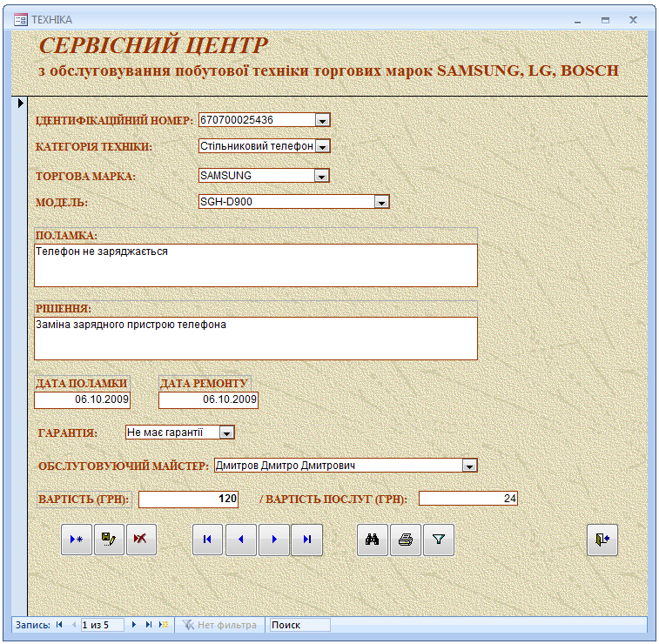659x644 pixels.
Task: Click the ПОЛАМКА label
Action: [66, 236]
